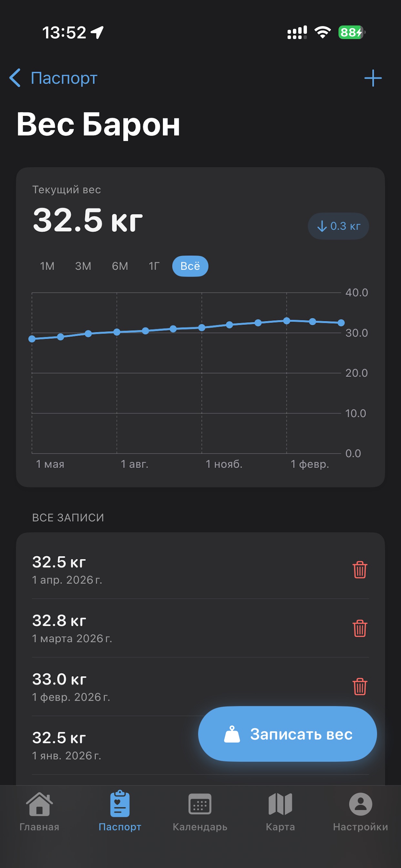This screenshot has height=868, width=401.
Task: Open the Календарь calendar tab
Action: tap(200, 811)
